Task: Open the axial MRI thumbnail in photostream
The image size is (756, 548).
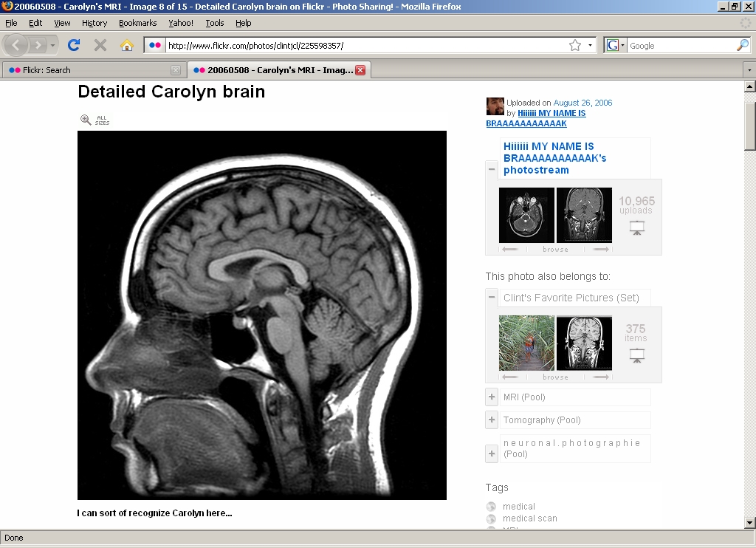Action: click(x=526, y=215)
